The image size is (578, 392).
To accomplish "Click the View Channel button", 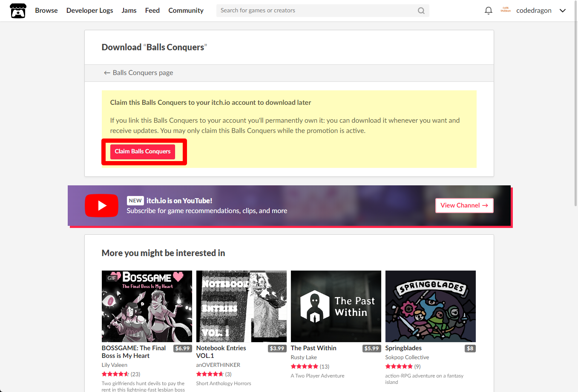I will point(464,205).
